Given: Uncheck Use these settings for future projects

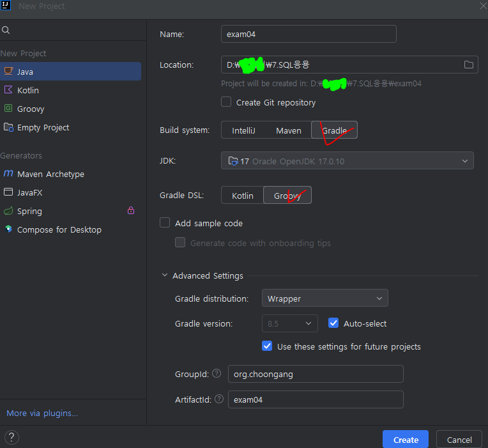Looking at the screenshot, I should click(267, 346).
